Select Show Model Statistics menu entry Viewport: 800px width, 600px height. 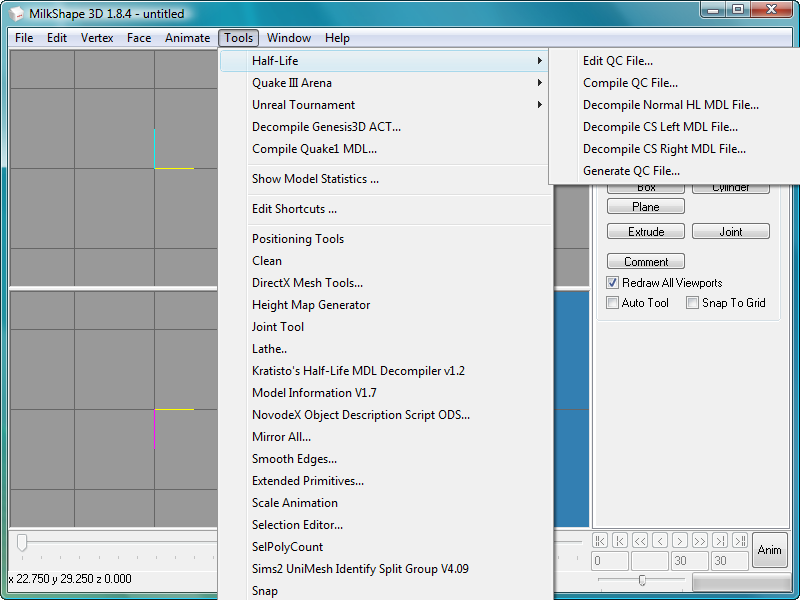[315, 179]
